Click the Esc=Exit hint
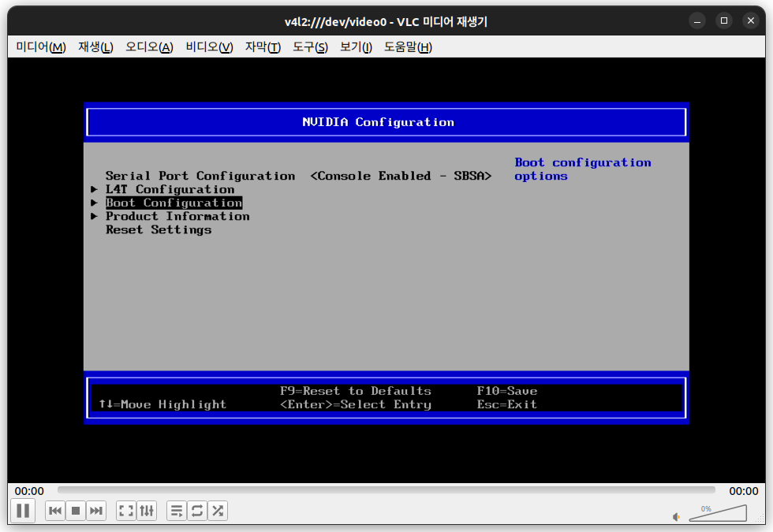Image resolution: width=773 pixels, height=532 pixels. click(x=506, y=404)
